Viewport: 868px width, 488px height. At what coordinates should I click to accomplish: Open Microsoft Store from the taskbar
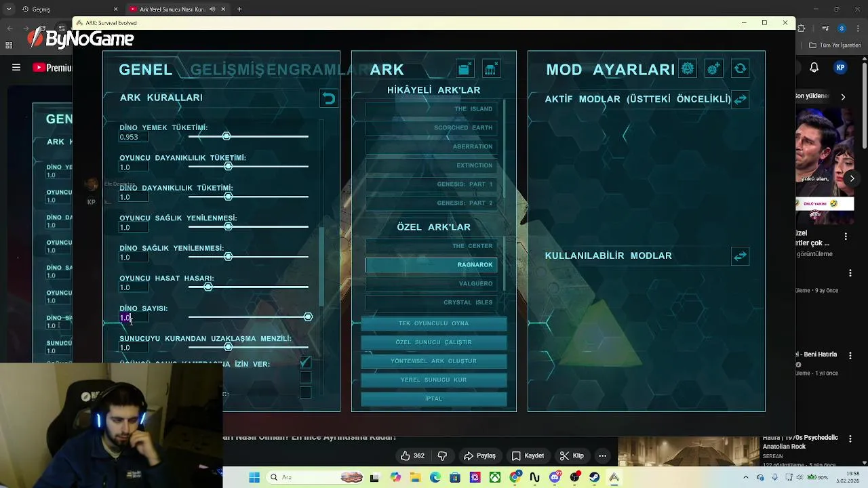pos(455,477)
